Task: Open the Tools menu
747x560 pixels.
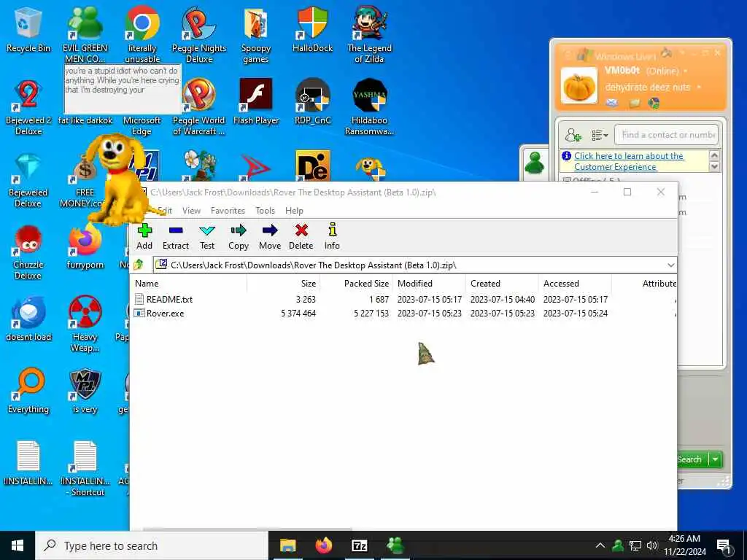Action: pyautogui.click(x=265, y=211)
